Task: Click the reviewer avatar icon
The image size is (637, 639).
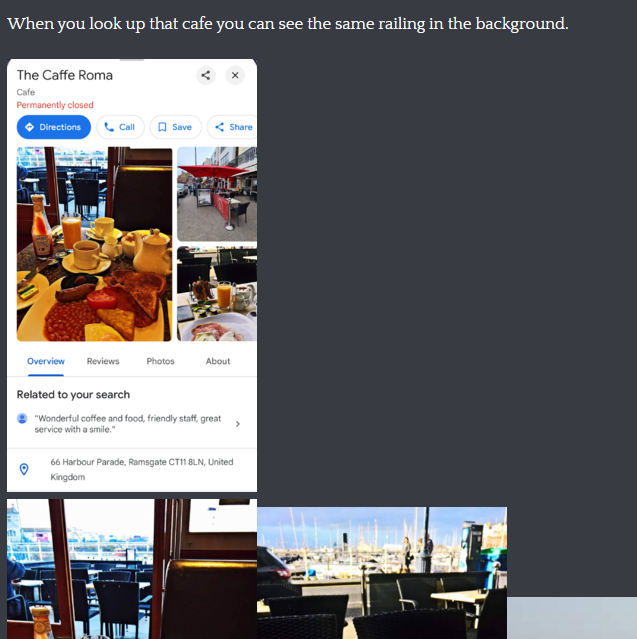Action: tap(22, 419)
